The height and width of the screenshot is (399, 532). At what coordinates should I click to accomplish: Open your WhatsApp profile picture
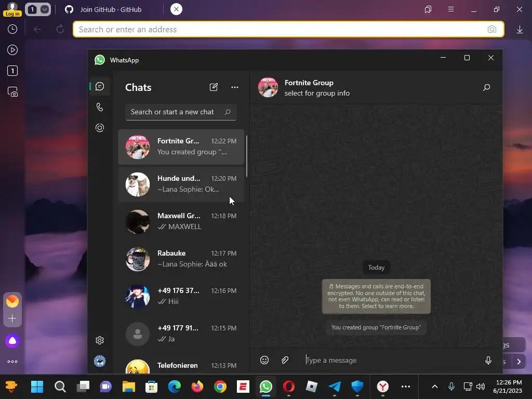pyautogui.click(x=100, y=361)
